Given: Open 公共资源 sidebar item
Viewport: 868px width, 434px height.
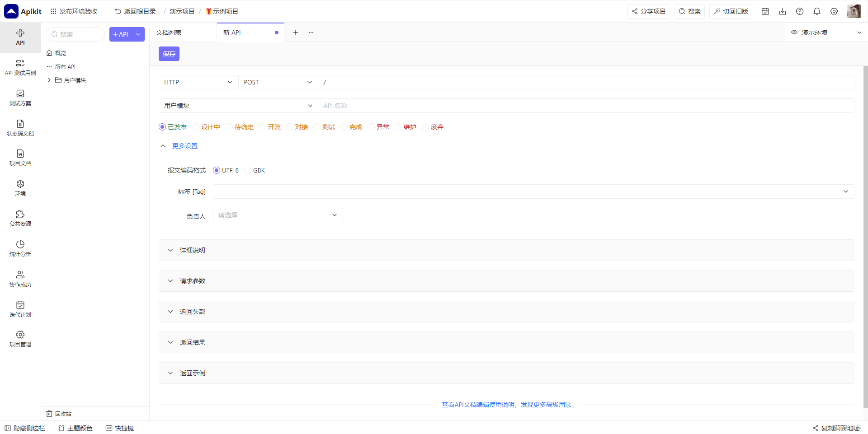Looking at the screenshot, I should [x=20, y=219].
